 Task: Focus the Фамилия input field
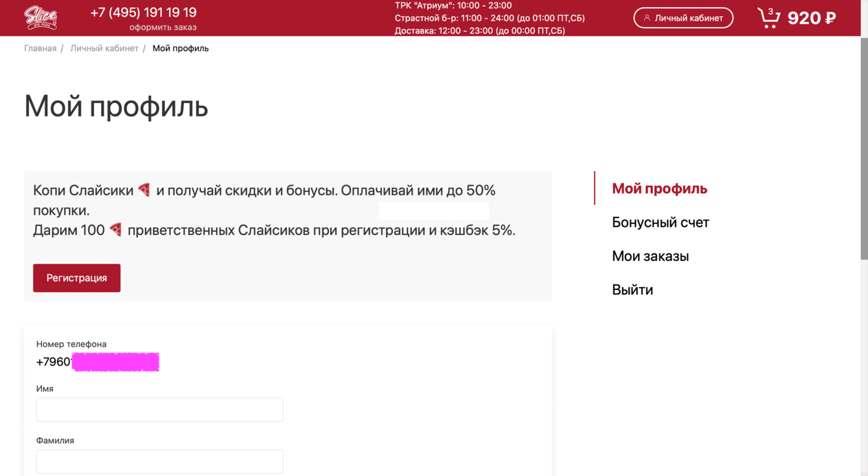point(159,461)
